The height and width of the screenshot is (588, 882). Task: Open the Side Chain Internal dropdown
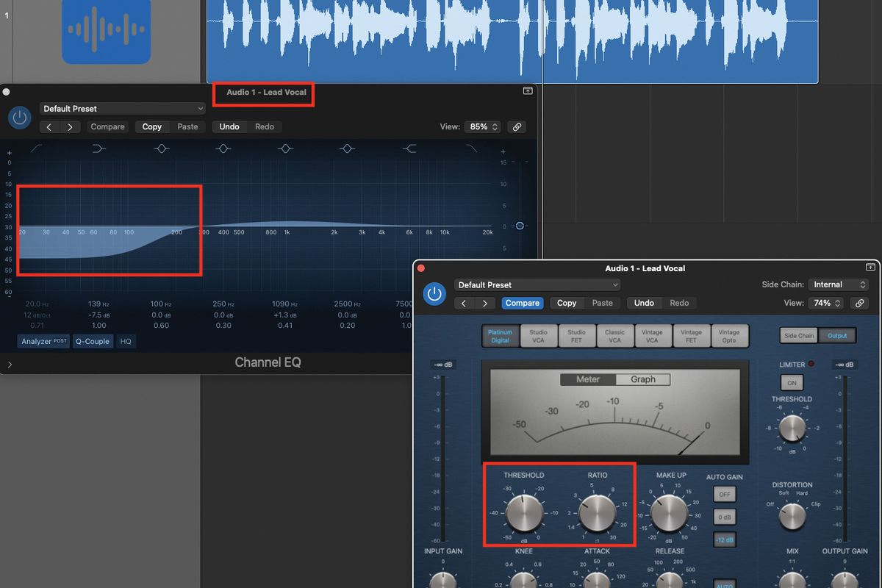tap(839, 284)
